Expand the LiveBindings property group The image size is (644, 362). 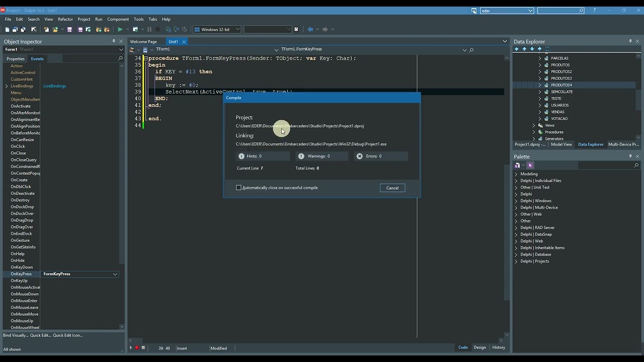click(7, 86)
